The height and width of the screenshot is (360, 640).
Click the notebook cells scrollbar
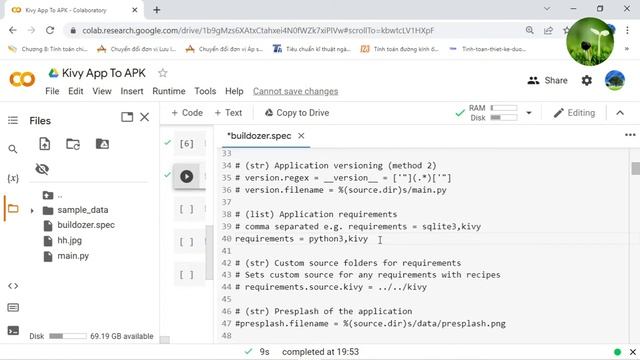coord(209,252)
